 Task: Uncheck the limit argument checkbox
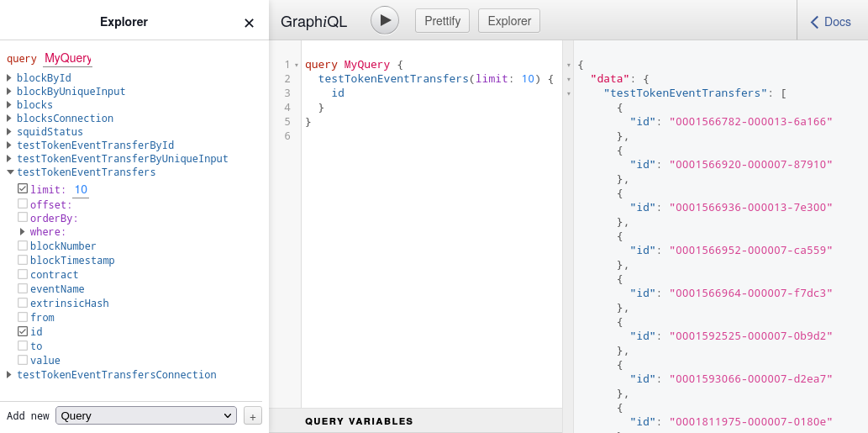(23, 189)
